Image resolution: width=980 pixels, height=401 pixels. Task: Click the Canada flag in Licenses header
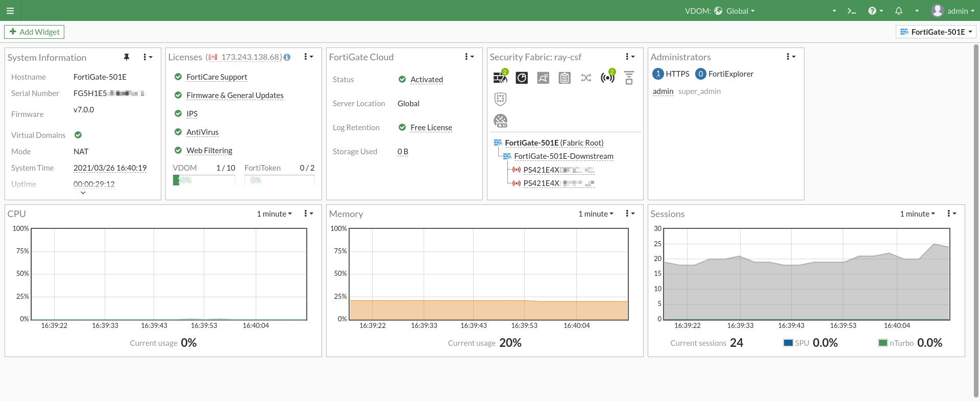coord(213,57)
